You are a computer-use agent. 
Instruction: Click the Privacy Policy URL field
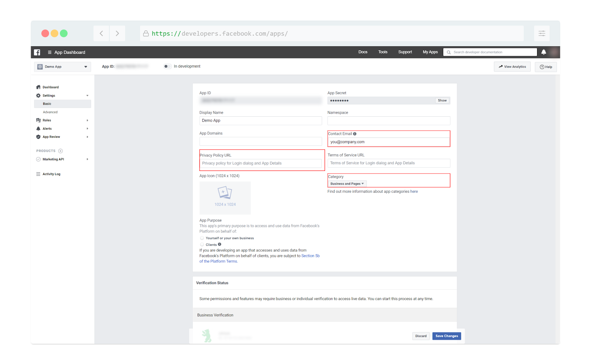click(x=260, y=163)
